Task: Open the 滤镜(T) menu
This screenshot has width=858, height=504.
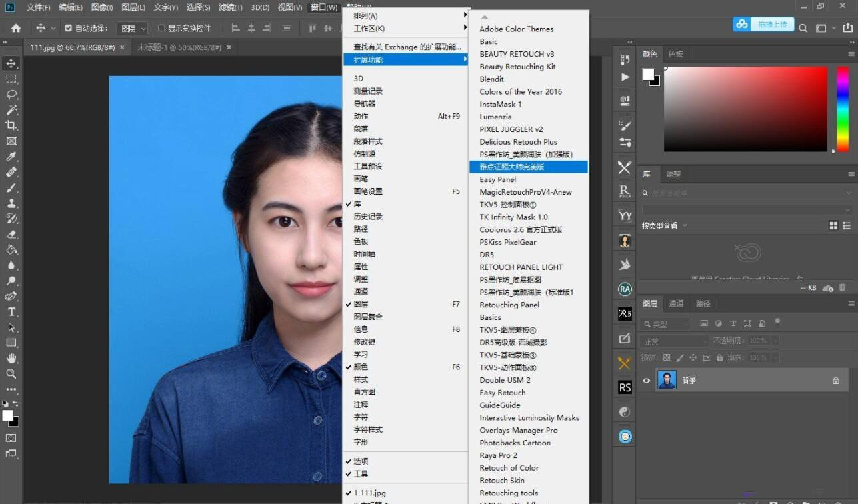Action: point(230,7)
